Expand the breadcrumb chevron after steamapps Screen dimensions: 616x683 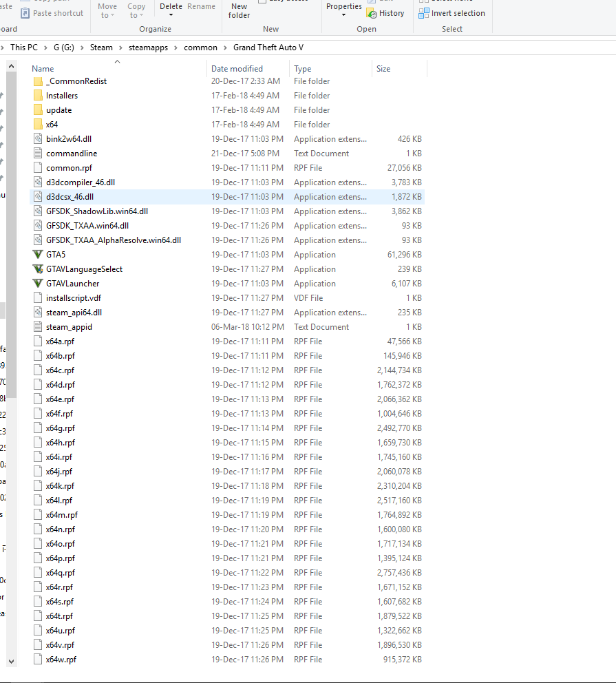pyautogui.click(x=176, y=48)
